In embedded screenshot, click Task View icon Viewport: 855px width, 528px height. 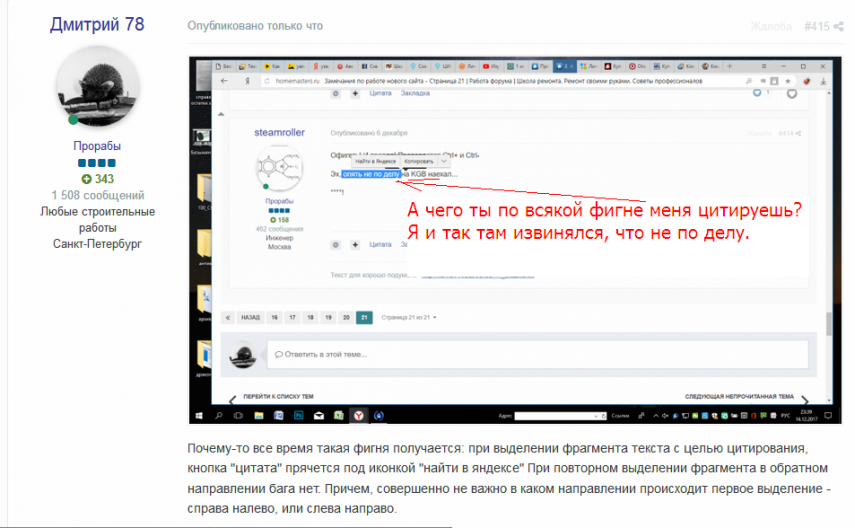[x=238, y=416]
